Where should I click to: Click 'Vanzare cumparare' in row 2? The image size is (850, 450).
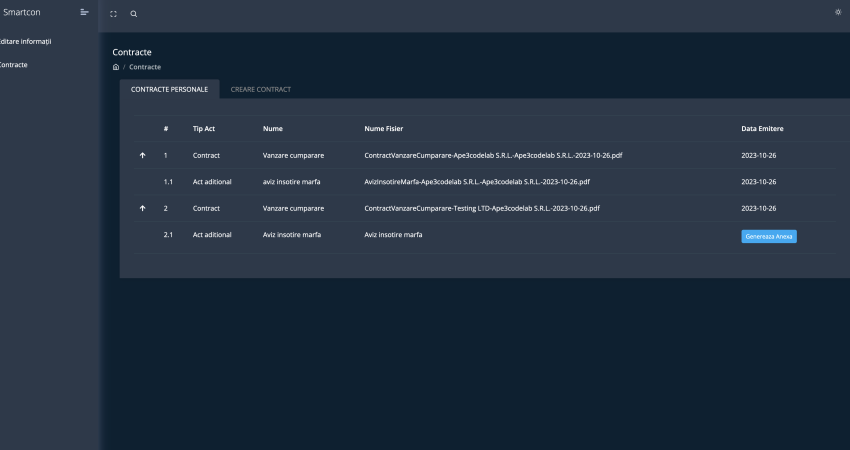(x=293, y=209)
